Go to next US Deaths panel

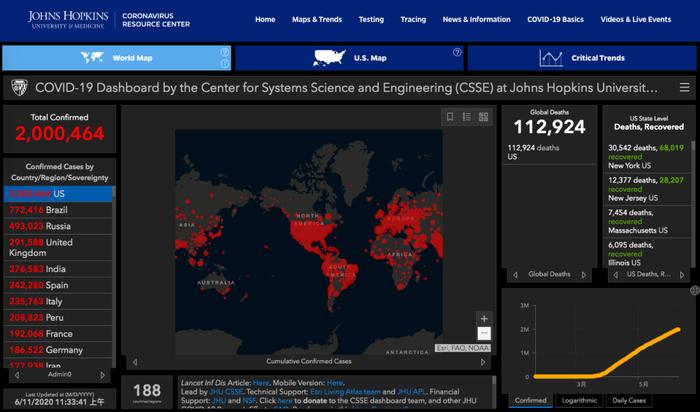[x=682, y=275]
